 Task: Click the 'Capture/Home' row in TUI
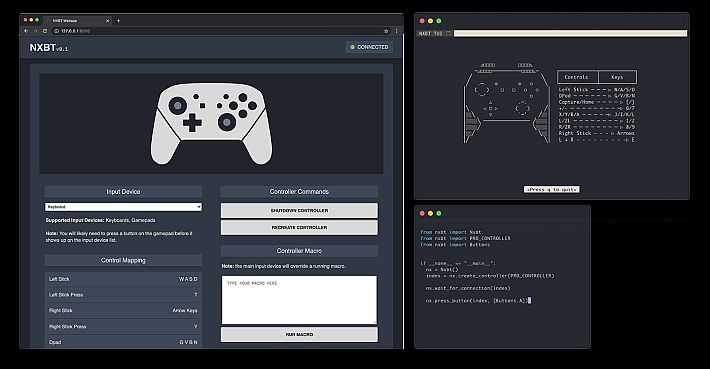coord(596,102)
